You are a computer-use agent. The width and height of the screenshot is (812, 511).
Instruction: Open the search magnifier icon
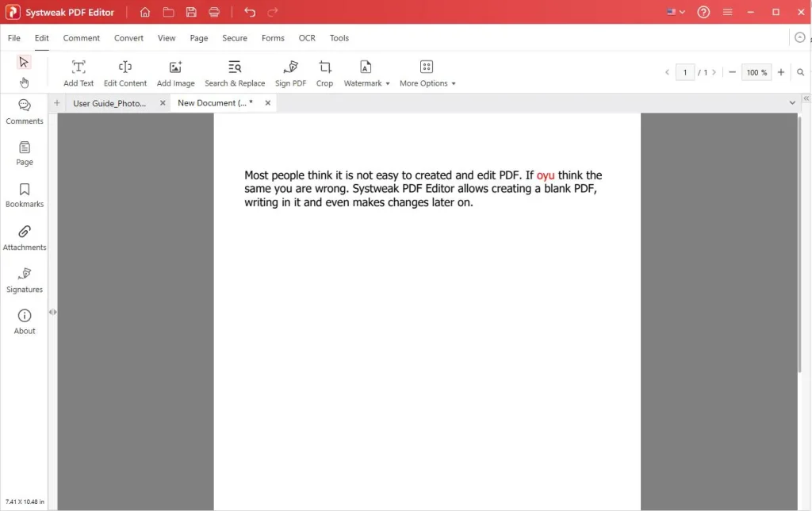tap(801, 72)
